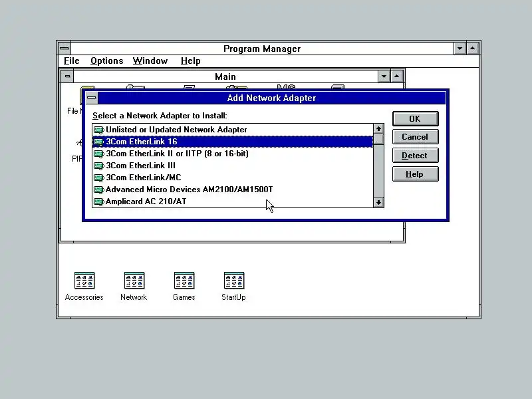
Task: Click Detect to auto-detect the adapter
Action: click(415, 156)
